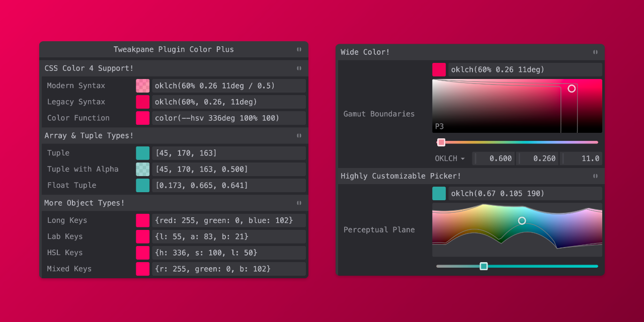Screen dimensions: 644x322
Task: Click the Perceptual Plane label
Action: pos(379,229)
